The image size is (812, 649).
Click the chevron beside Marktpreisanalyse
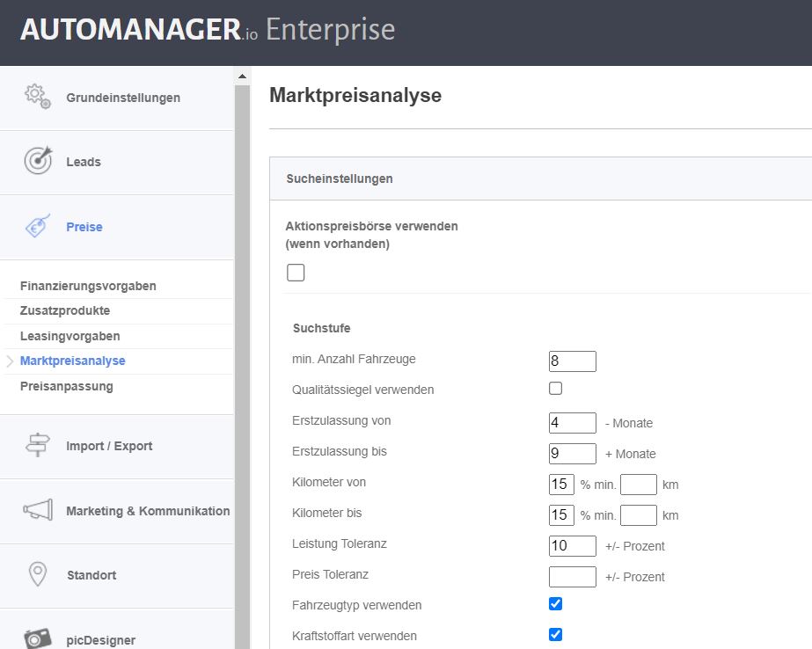[x=10, y=361]
